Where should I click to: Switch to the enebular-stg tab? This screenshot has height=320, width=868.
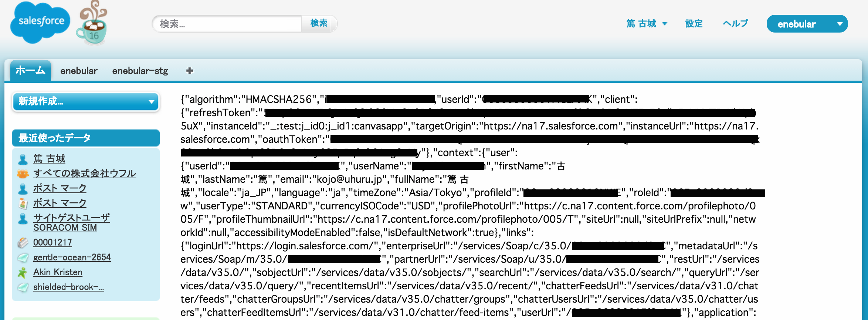[x=140, y=71]
